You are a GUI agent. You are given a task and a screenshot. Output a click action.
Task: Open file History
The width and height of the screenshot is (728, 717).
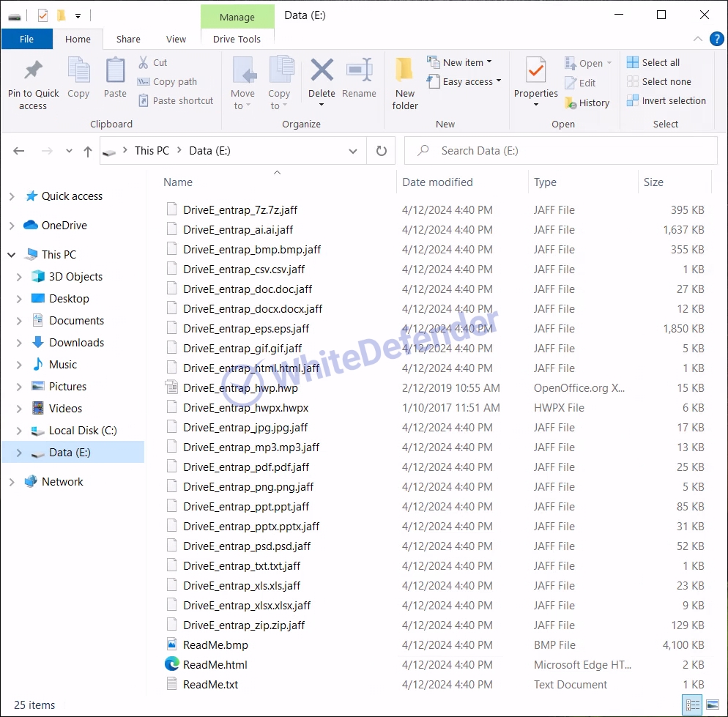(x=587, y=103)
